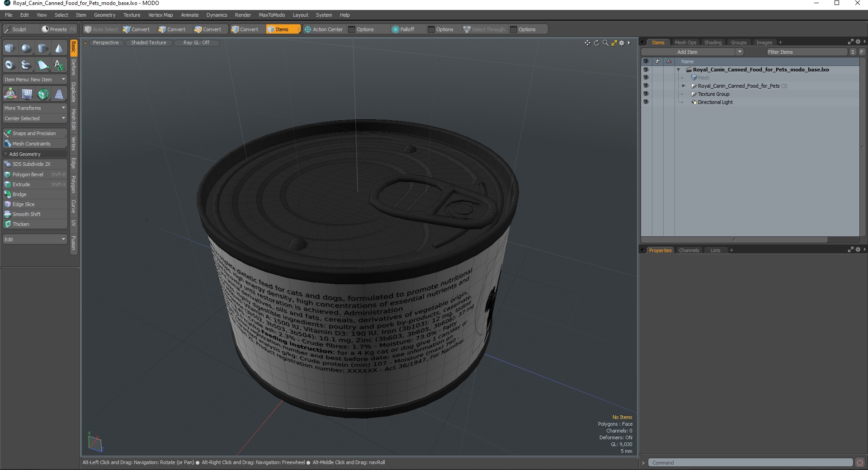Open the Edit dropdown in tool panel
Image resolution: width=868 pixels, height=470 pixels.
click(x=35, y=239)
